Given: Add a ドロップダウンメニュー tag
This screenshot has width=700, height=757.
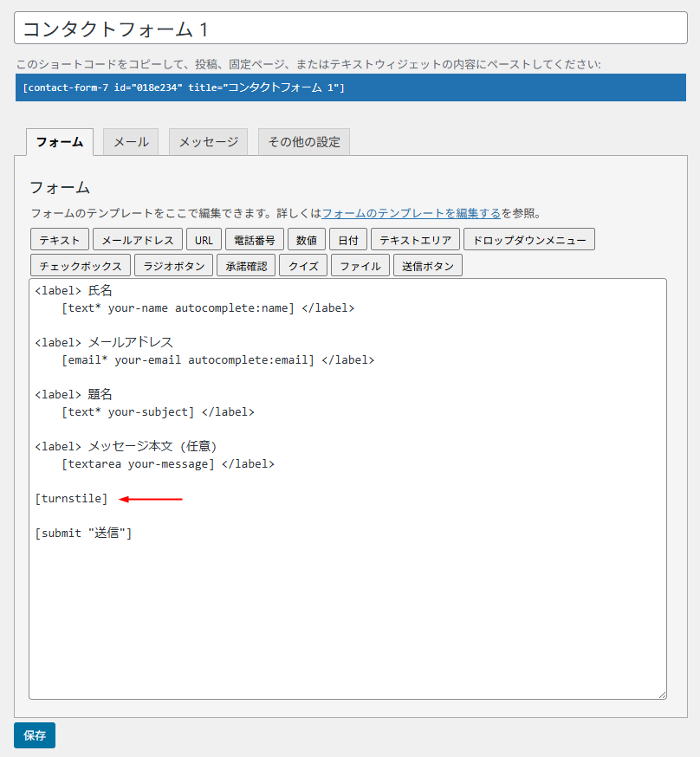Looking at the screenshot, I should [x=529, y=239].
